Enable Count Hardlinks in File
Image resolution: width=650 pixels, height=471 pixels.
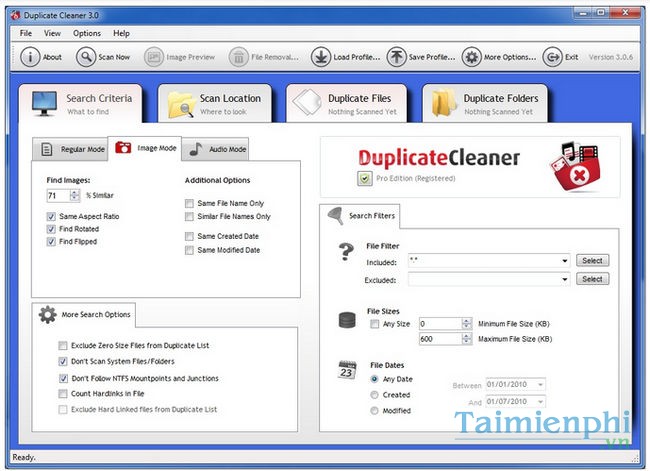click(x=63, y=393)
